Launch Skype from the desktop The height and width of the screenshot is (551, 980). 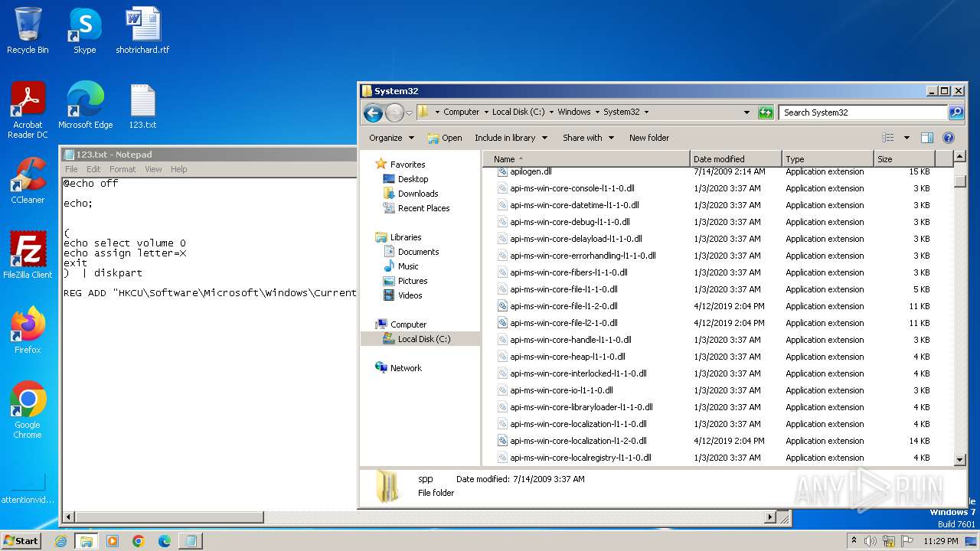click(84, 31)
